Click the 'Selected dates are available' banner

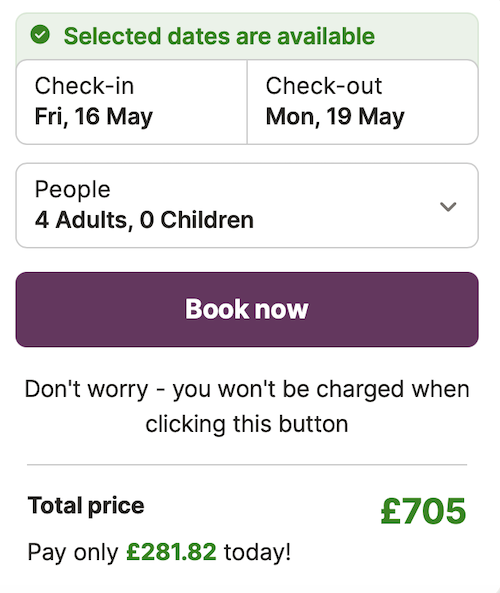(x=247, y=36)
